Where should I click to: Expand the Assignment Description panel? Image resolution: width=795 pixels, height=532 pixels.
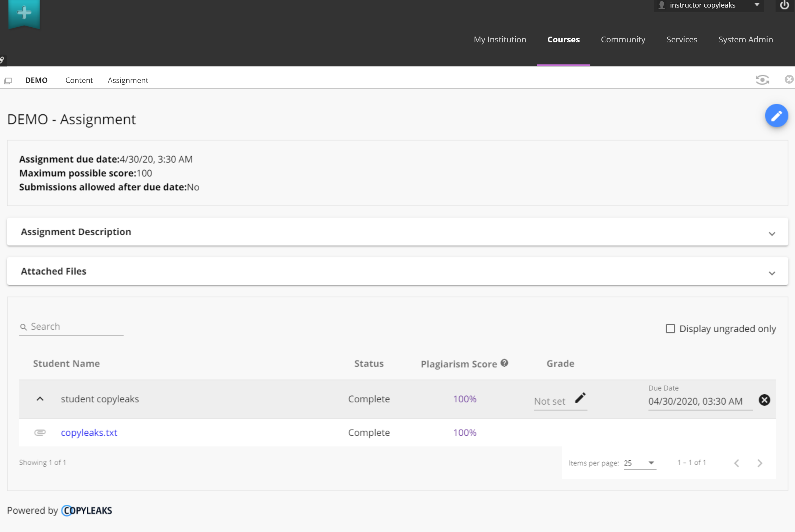coord(397,232)
